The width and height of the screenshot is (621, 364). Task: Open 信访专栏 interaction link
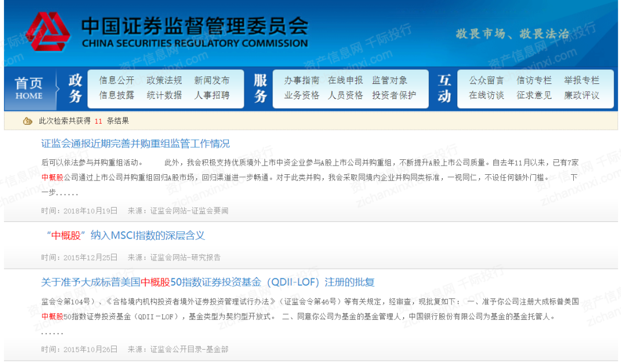(x=534, y=81)
